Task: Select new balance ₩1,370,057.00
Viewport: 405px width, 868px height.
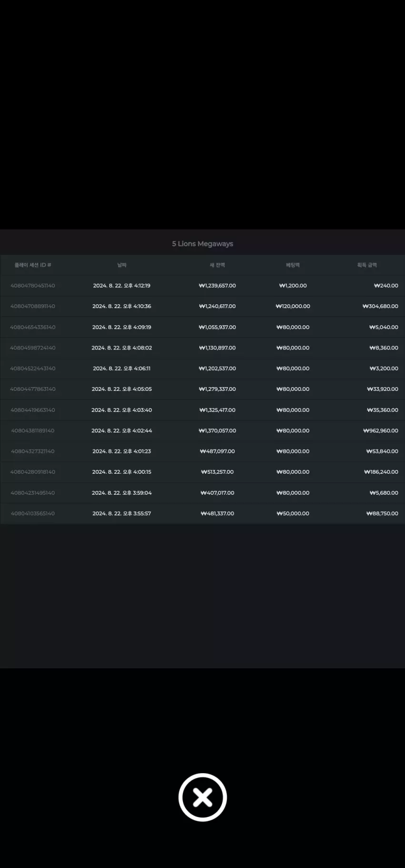Action: (x=217, y=430)
